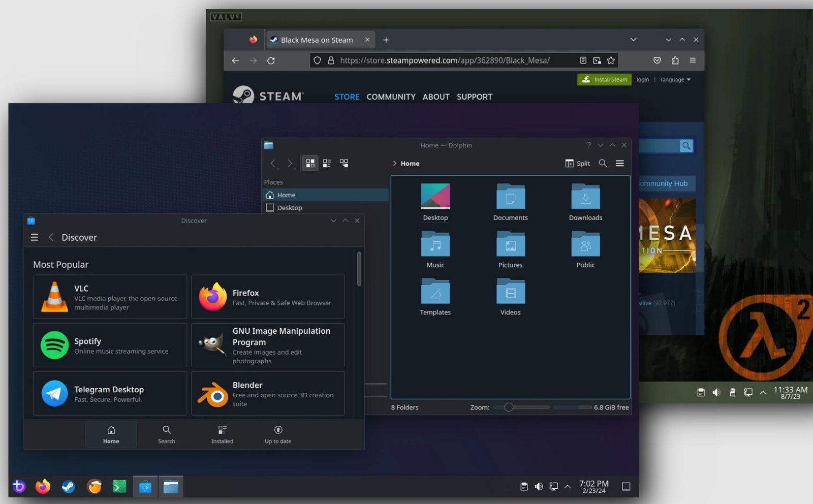The width and height of the screenshot is (813, 504).
Task: Expand hidden icons in system tray
Action: [x=567, y=486]
